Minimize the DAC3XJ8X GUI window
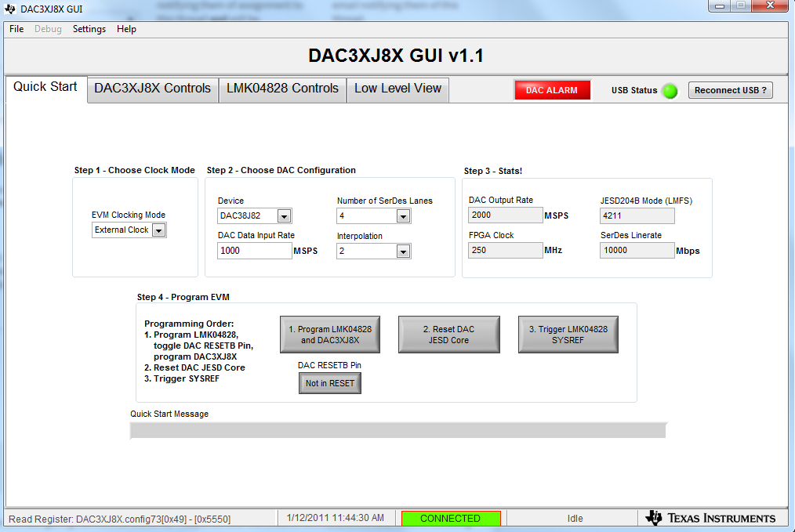Image resolution: width=795 pixels, height=532 pixels. click(719, 5)
